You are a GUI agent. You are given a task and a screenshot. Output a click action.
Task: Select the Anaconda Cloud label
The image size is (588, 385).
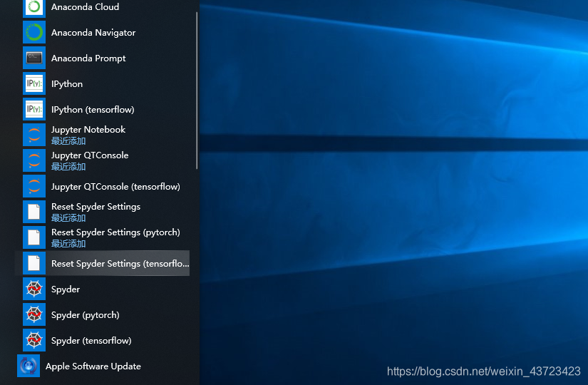click(x=85, y=6)
